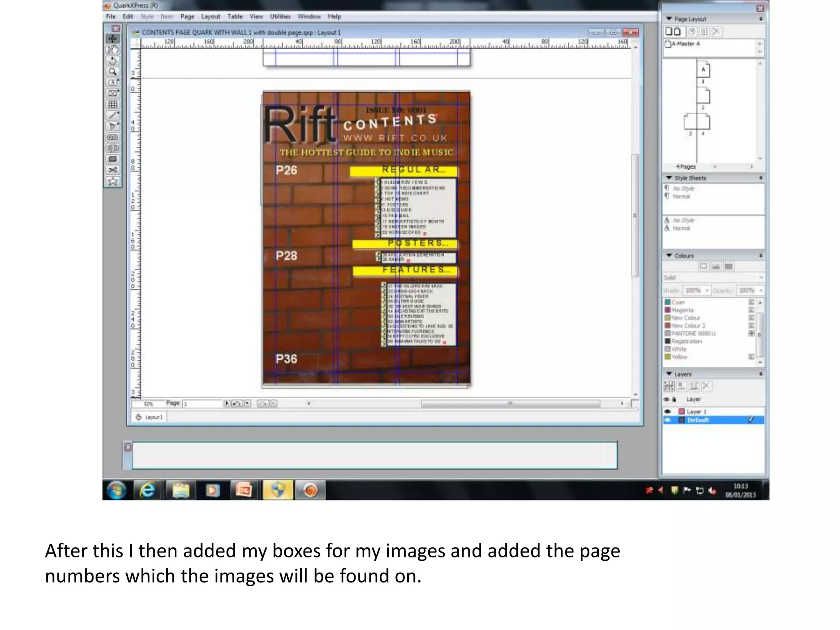
Task: Open the Shade percentage dropdown
Action: point(707,290)
